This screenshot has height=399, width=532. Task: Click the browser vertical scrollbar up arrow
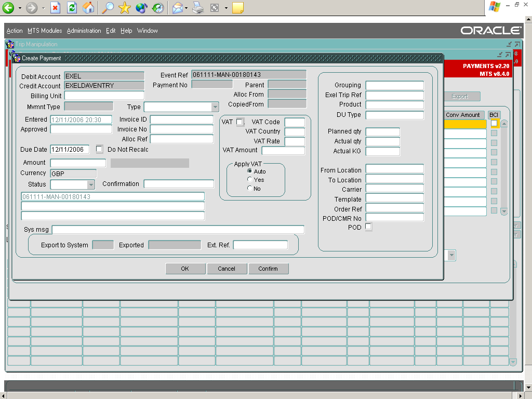(528, 20)
